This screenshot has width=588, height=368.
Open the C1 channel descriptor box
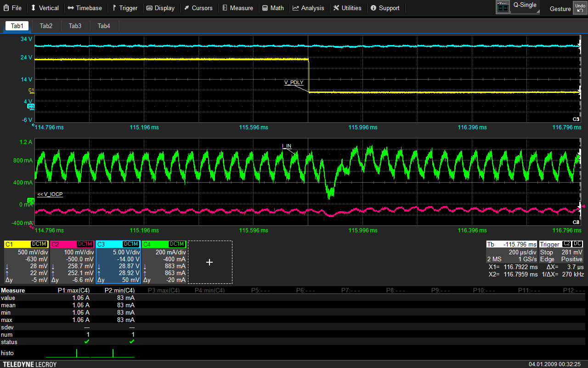pos(26,262)
